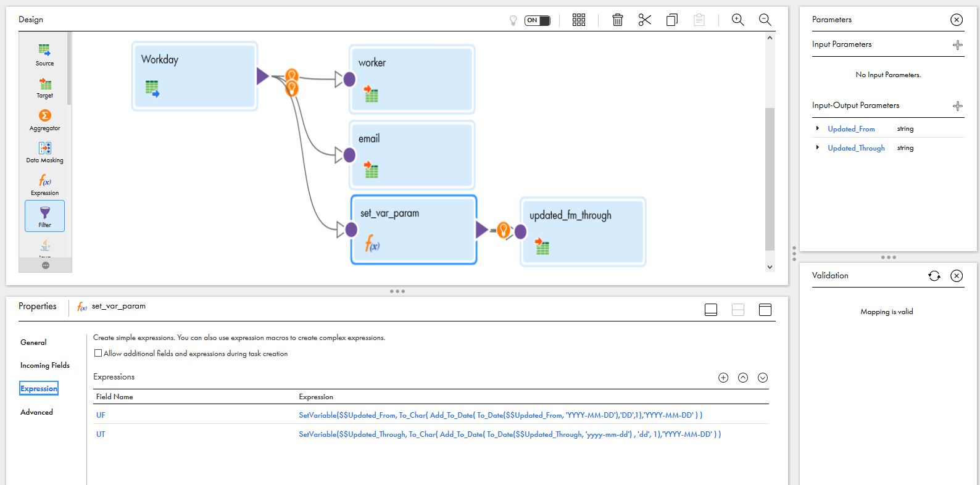Screen dimensions: 980x485
Task: Choose the Data Masking transformation
Action: (44, 152)
